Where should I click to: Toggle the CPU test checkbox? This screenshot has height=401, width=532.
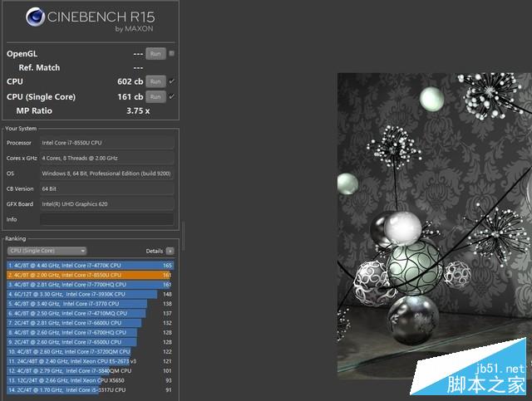(x=172, y=81)
